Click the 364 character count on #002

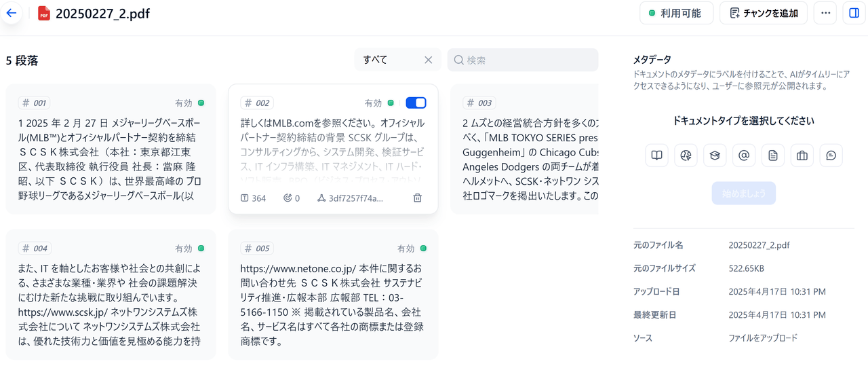pos(254,198)
